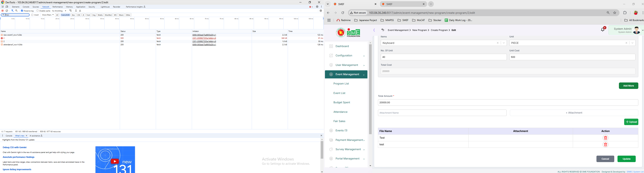Click the grey Cancel button

(605, 159)
